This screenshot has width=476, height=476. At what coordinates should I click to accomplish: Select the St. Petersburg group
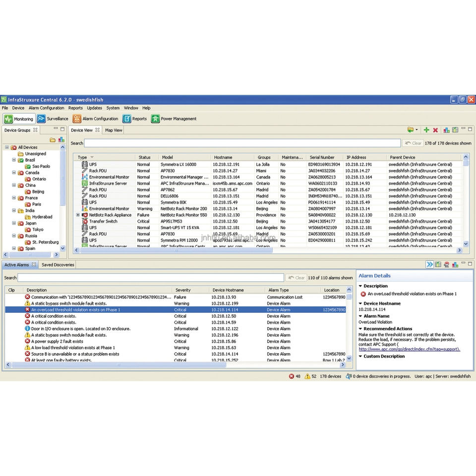click(x=45, y=242)
